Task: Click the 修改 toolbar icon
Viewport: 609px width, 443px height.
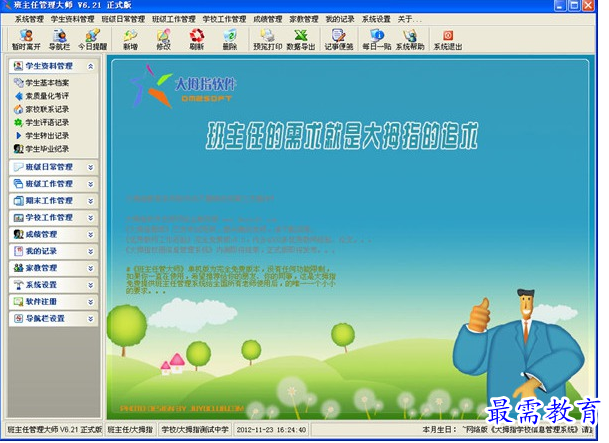Action: click(x=164, y=40)
